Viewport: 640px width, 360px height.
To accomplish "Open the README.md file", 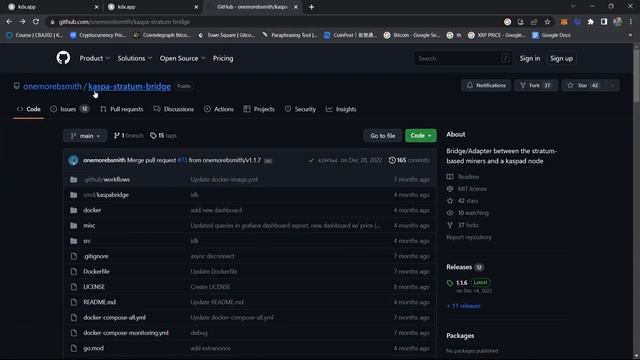I will click(x=100, y=302).
